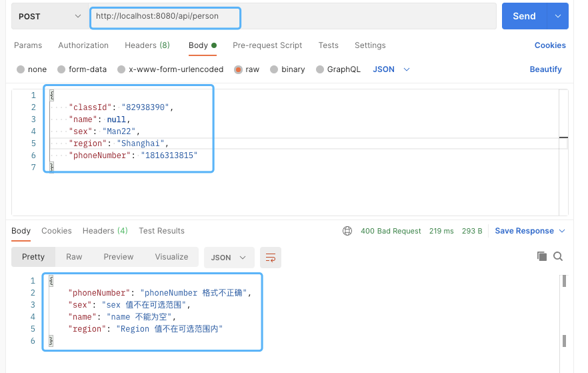Switch response view to Raw

(x=74, y=257)
